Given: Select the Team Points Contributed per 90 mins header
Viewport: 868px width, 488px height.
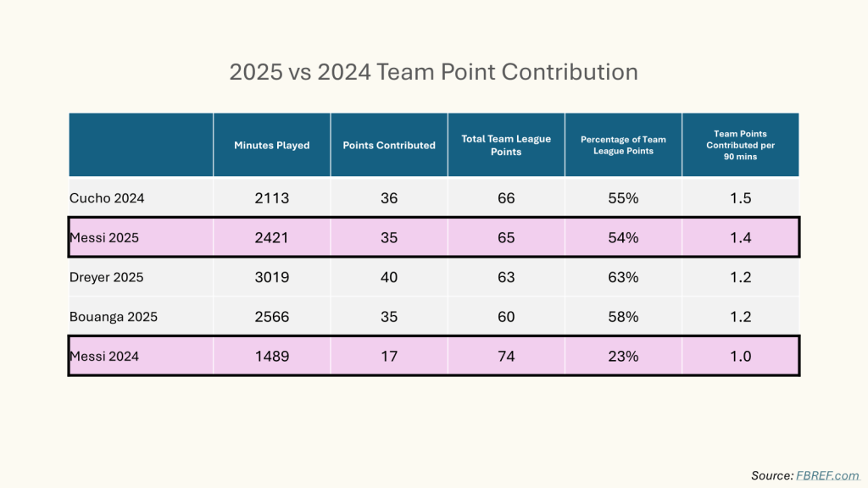Looking at the screenshot, I should (x=740, y=145).
